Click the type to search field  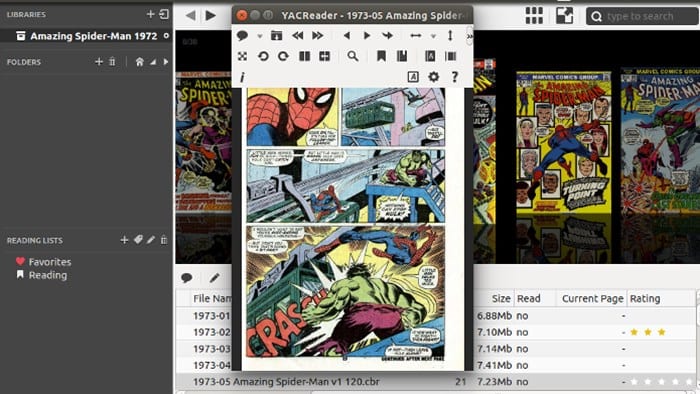coord(642,17)
